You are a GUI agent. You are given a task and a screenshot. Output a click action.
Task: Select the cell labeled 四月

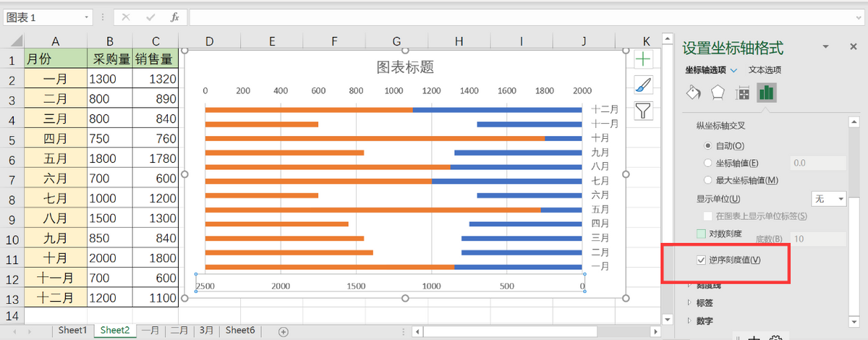56,139
